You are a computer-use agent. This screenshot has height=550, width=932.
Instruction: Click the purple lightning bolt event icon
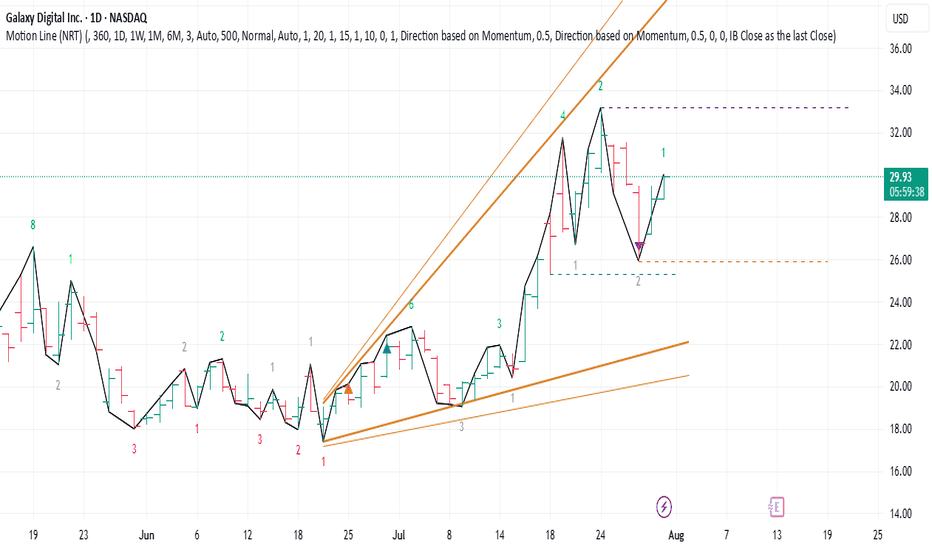(663, 507)
